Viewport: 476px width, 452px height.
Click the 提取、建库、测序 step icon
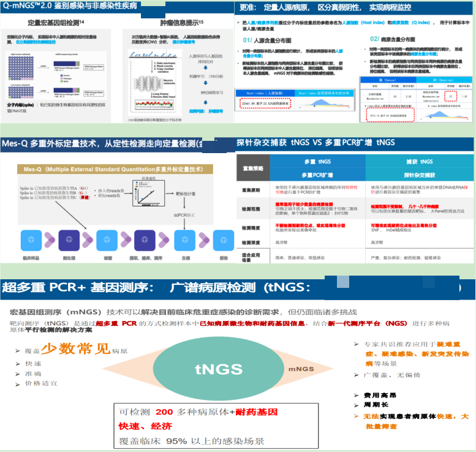[x=145, y=240]
